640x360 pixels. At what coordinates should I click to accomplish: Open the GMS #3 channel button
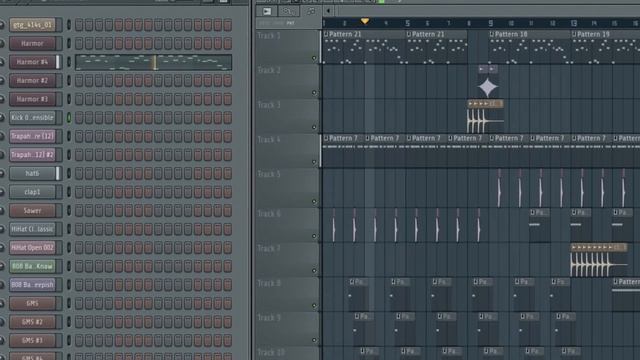click(x=32, y=340)
